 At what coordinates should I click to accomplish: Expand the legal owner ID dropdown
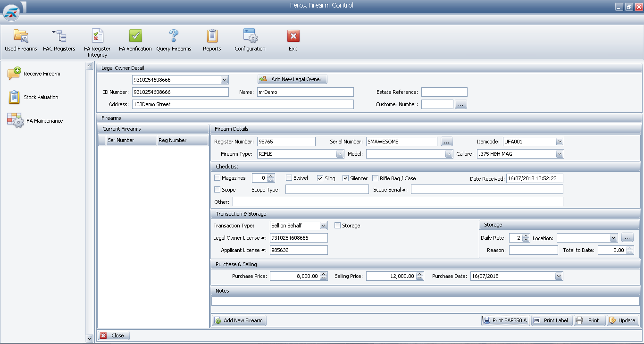(225, 80)
